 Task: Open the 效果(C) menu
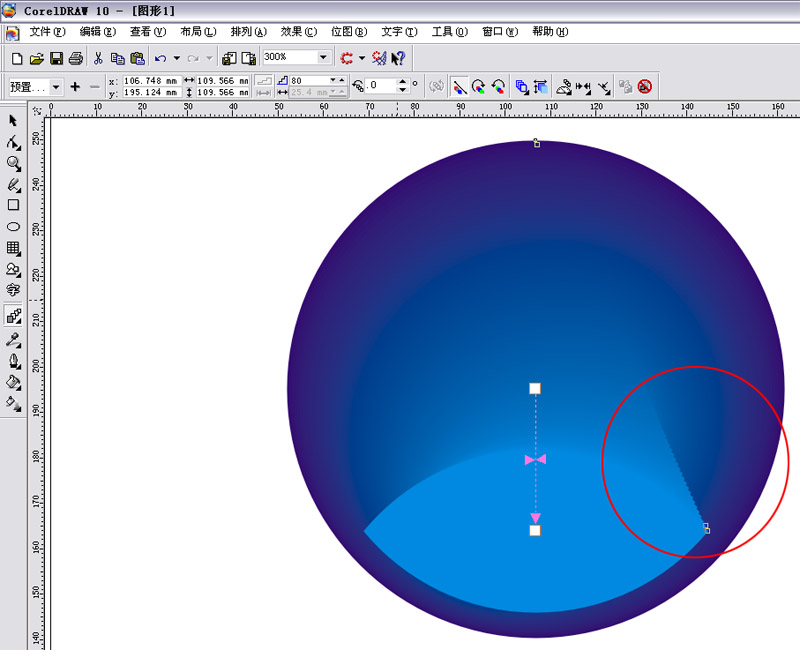click(299, 32)
